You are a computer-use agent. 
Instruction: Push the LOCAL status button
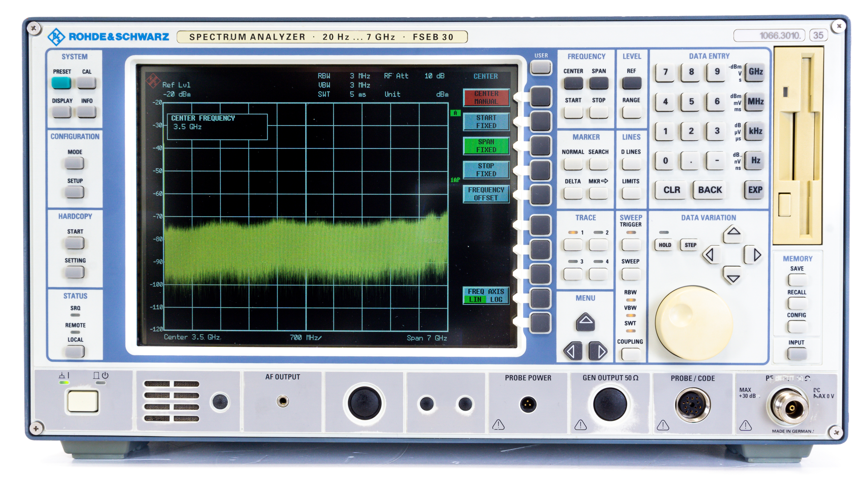pos(75,352)
